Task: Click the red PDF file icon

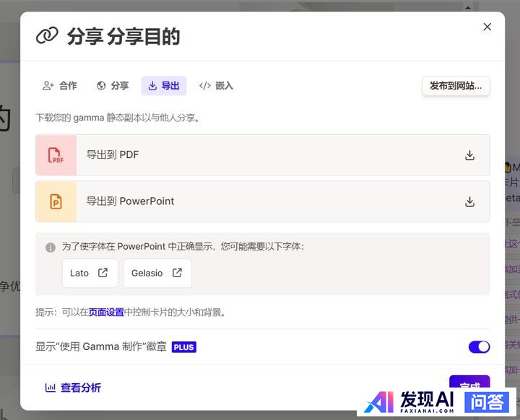Action: [x=56, y=155]
